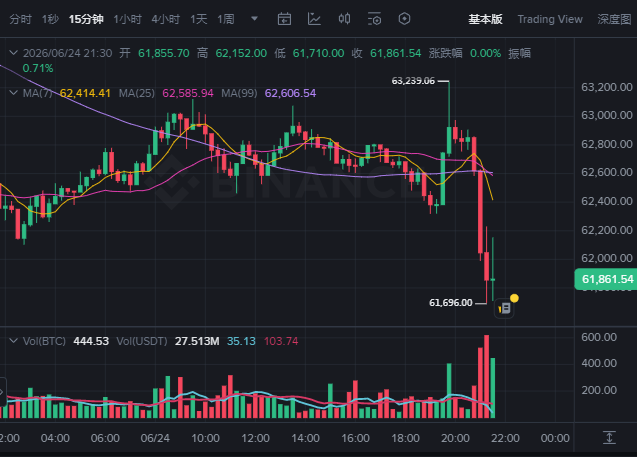Click the scale-to-fit icon at bottom right
Screen dimensions: 637x457
pos(609,438)
